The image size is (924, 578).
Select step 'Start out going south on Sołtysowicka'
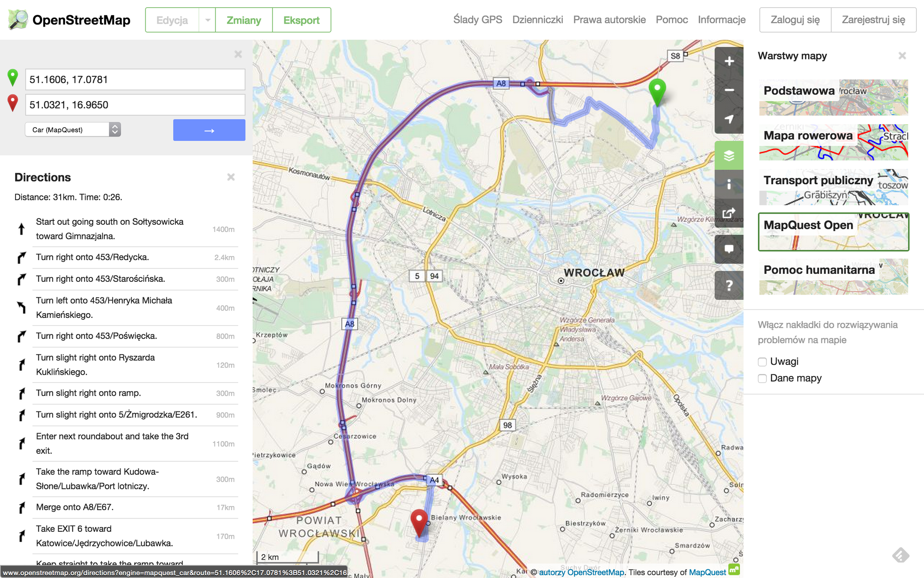click(126, 229)
